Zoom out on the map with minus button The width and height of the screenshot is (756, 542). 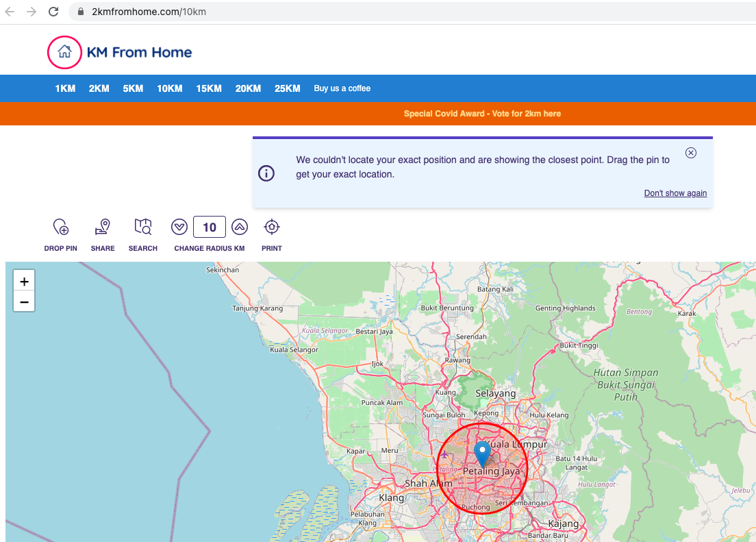[x=24, y=301]
